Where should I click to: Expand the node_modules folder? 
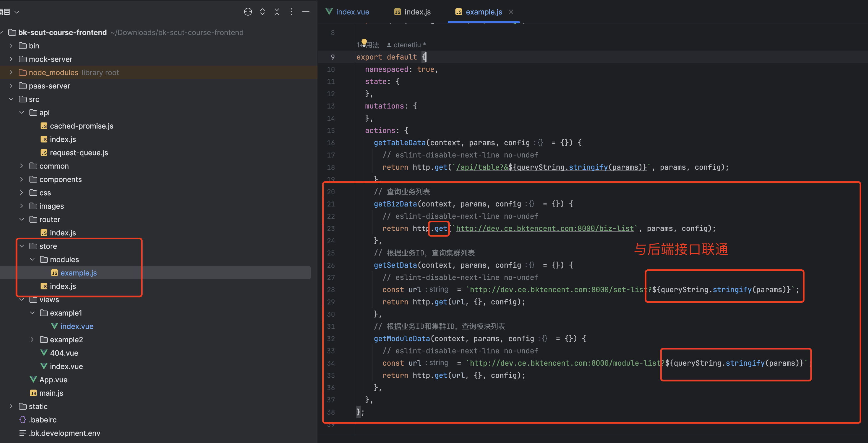click(x=11, y=72)
